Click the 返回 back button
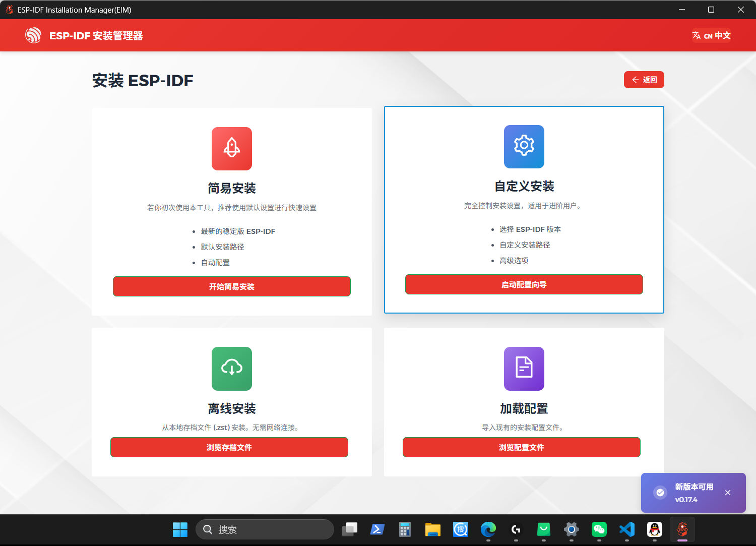 tap(644, 80)
